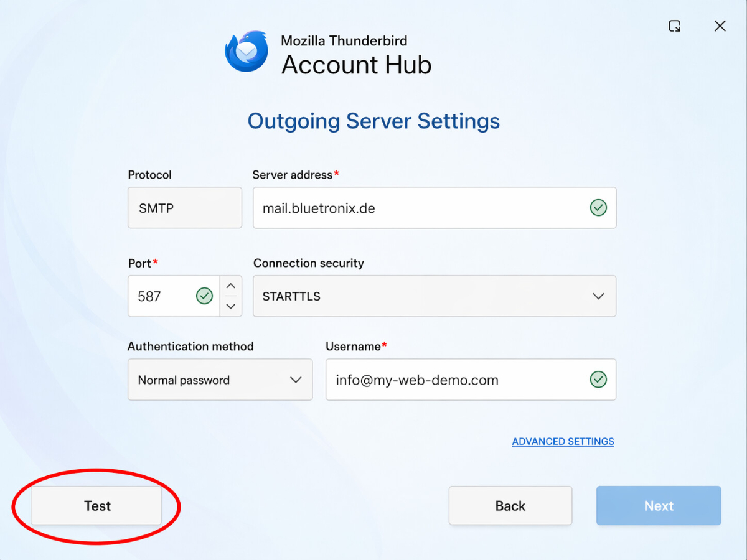Viewport: 747px width, 560px height.
Task: Click the Server address input field
Action: 435,208
